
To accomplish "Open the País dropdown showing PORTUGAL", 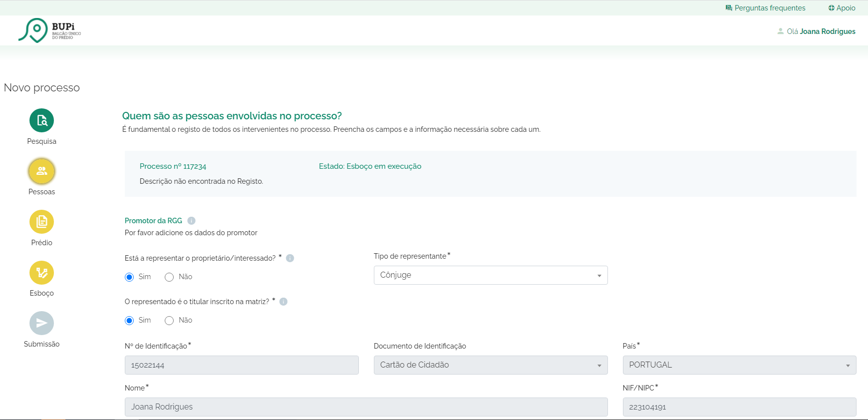I will 739,365.
